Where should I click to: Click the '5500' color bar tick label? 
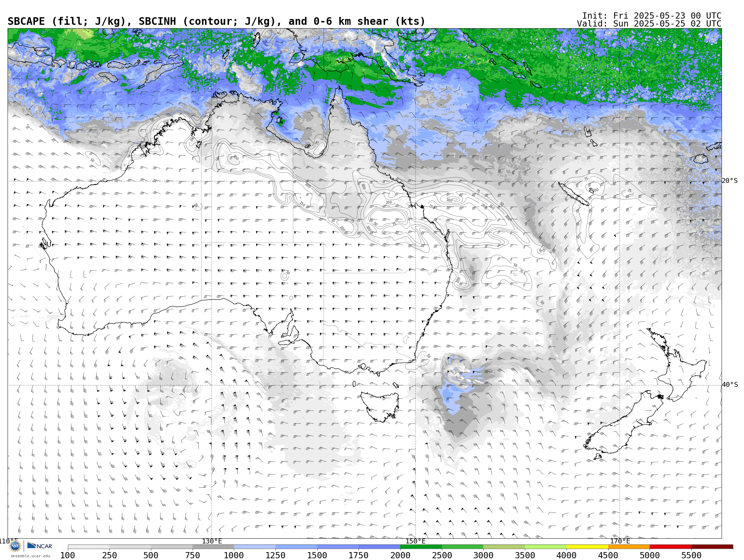point(691,556)
